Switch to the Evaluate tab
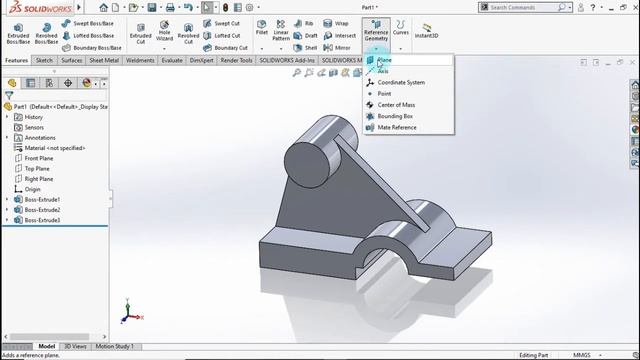The image size is (640, 360). click(x=172, y=60)
